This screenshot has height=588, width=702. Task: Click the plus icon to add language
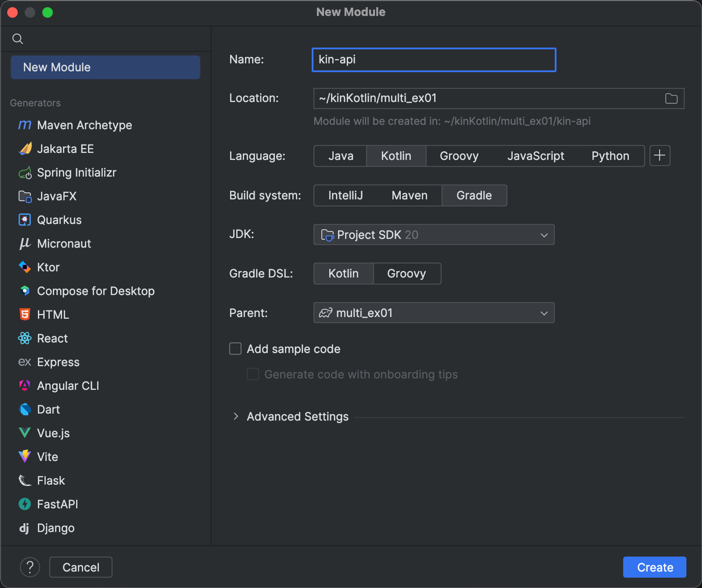(x=660, y=156)
